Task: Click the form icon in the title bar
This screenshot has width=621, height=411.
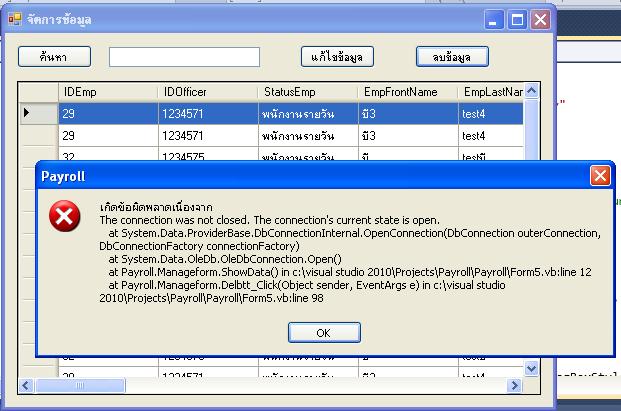Action: click(x=15, y=19)
